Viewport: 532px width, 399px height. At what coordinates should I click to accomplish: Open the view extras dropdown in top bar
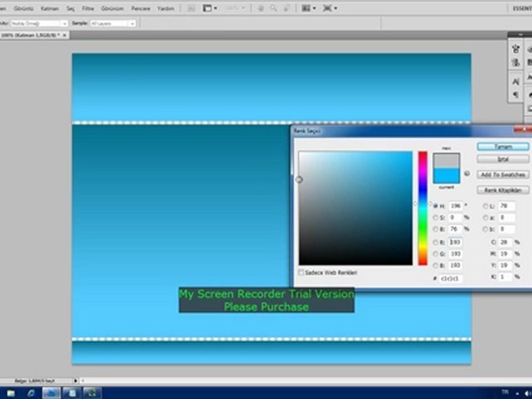pyautogui.click(x=210, y=8)
